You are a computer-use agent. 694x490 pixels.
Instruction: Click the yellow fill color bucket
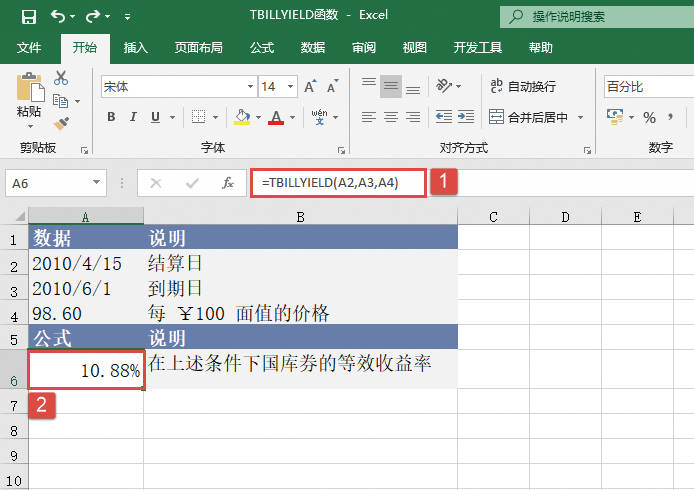click(241, 118)
